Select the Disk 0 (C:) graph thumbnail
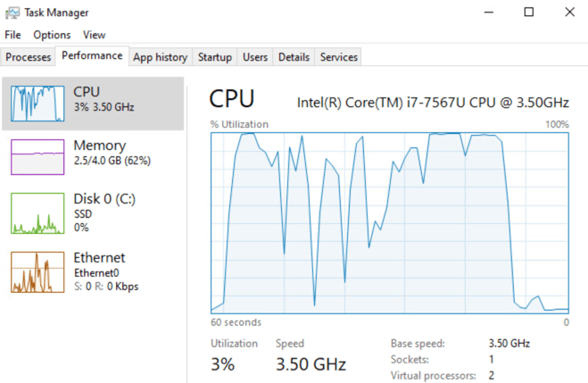 click(x=37, y=214)
